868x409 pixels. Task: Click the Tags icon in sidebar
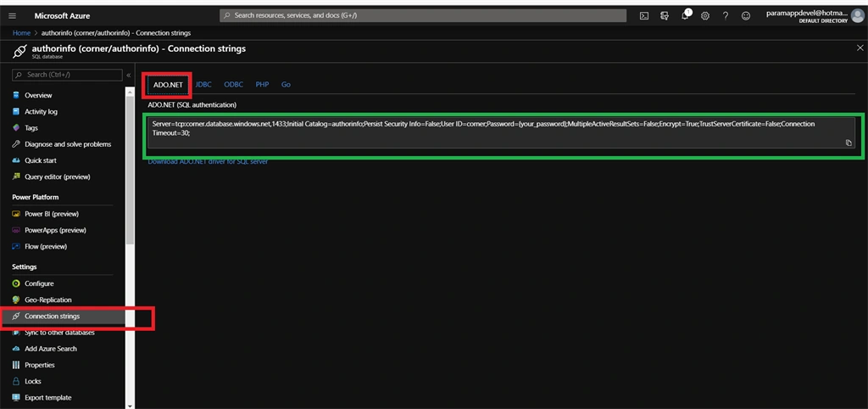pyautogui.click(x=16, y=127)
